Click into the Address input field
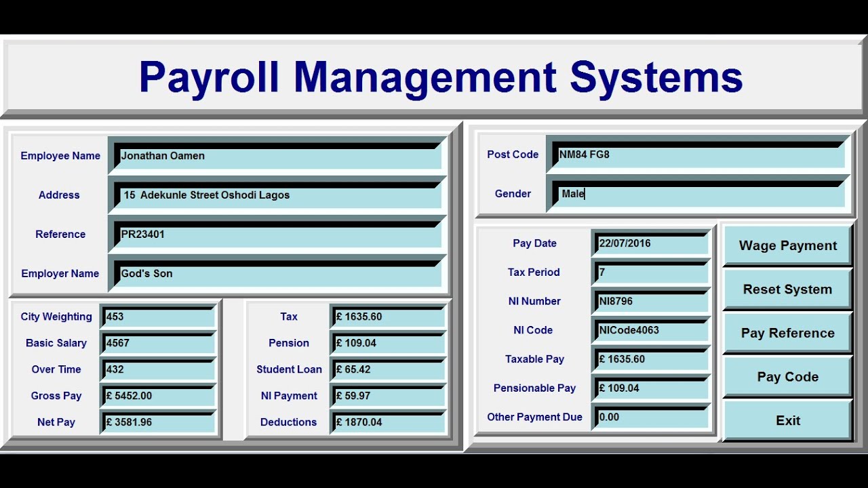This screenshot has height=488, width=868. [x=277, y=195]
